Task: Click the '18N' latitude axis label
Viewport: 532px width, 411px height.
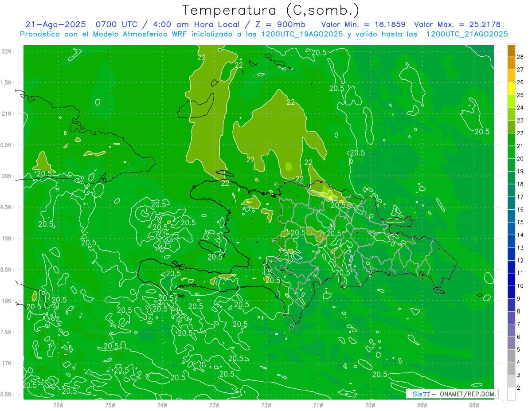Action: coord(7,301)
